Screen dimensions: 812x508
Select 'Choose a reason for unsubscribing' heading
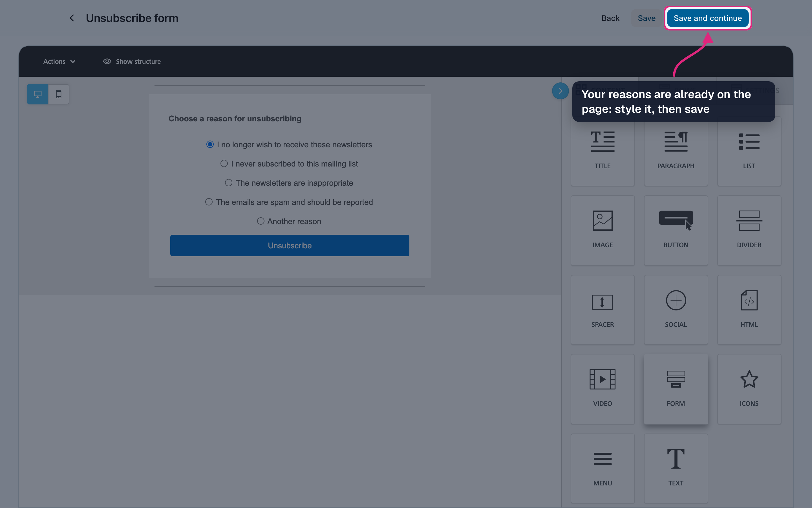(x=235, y=119)
